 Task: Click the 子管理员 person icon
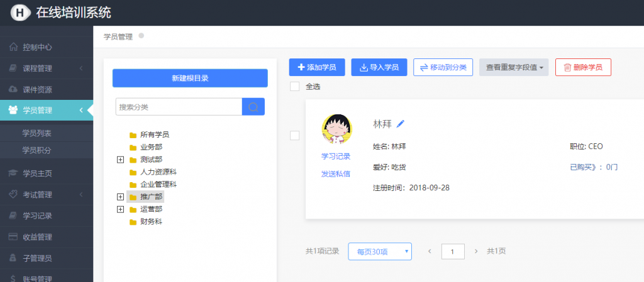click(13, 258)
